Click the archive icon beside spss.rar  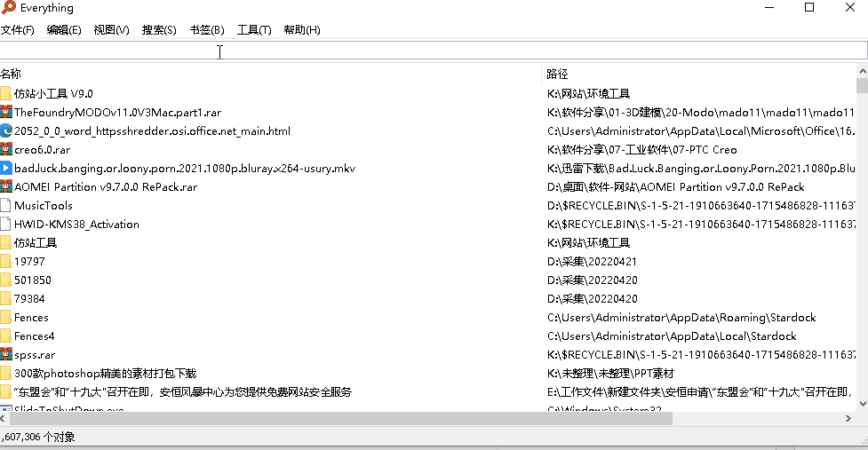5,355
